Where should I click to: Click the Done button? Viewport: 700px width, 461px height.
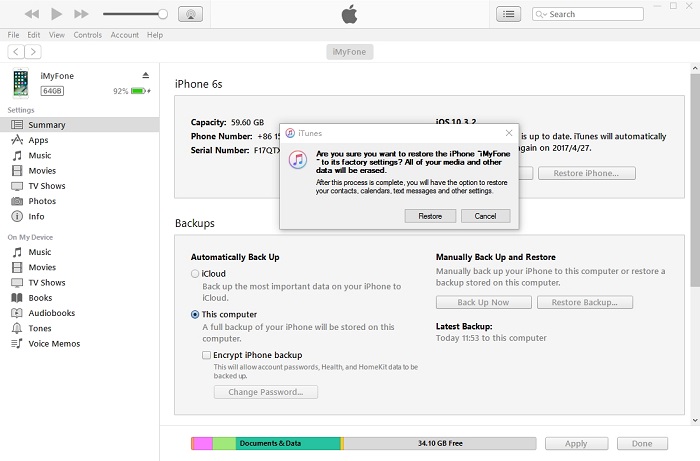[642, 444]
